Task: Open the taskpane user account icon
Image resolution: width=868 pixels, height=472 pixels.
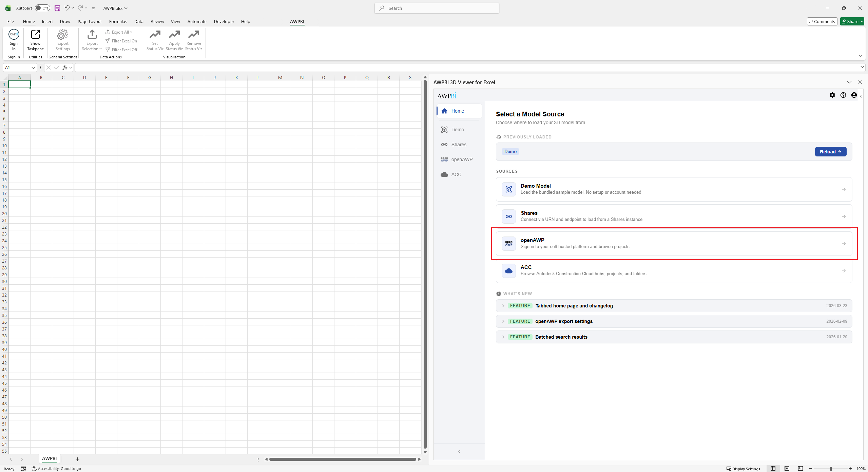Action: click(x=854, y=95)
